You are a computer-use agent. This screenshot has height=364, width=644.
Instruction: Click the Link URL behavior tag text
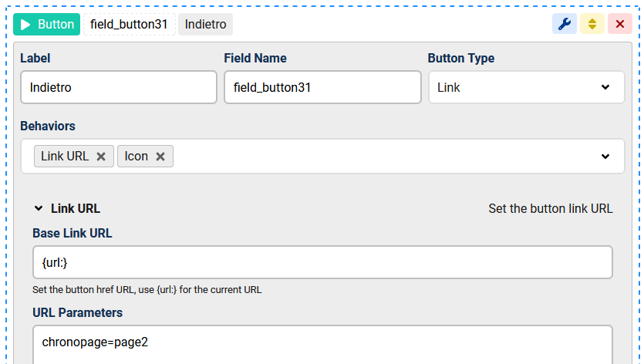click(65, 157)
